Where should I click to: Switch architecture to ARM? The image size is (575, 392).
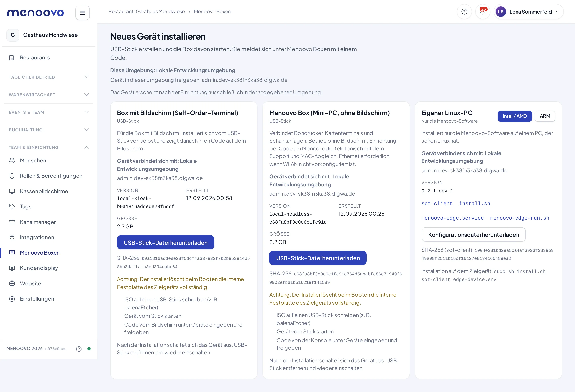(x=545, y=116)
